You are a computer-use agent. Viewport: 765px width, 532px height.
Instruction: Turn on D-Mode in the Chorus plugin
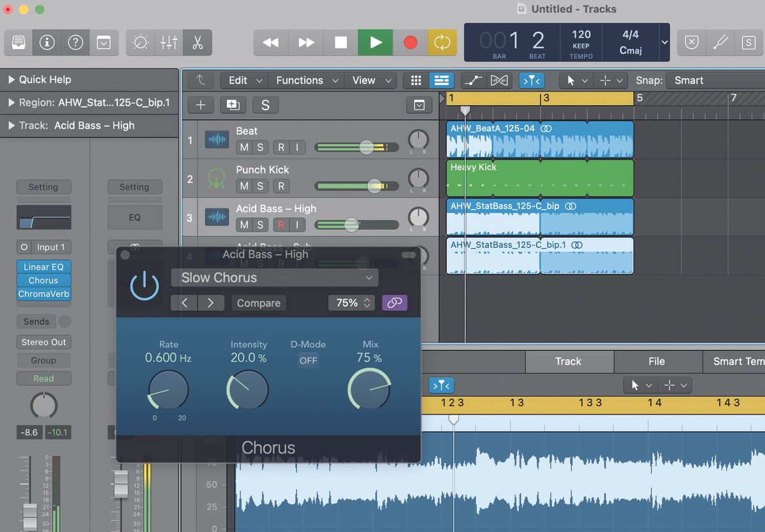308,361
